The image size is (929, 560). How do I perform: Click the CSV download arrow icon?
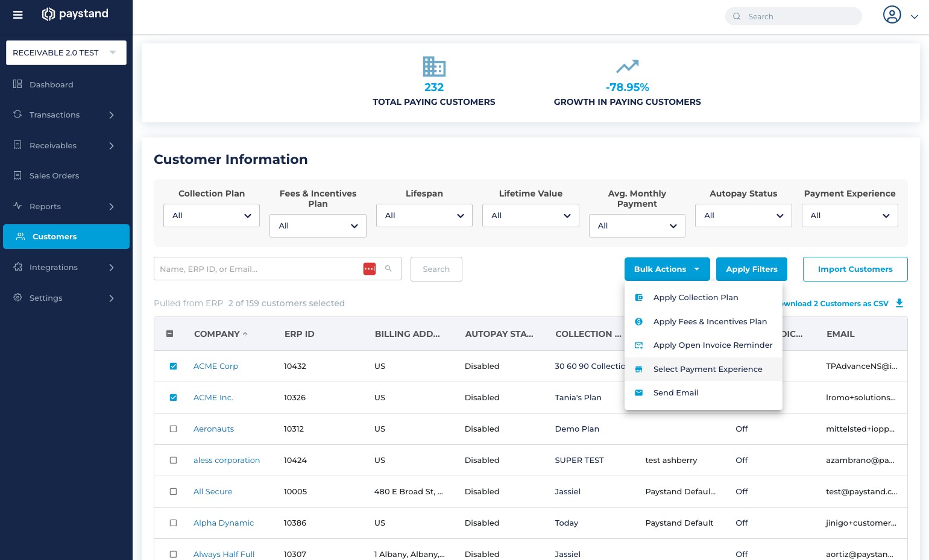899,303
